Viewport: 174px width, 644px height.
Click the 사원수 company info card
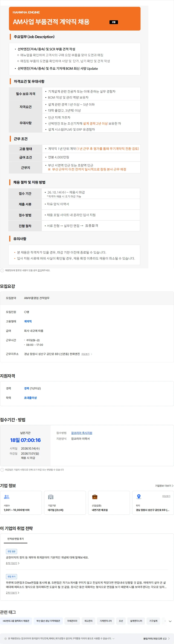tap(21, 503)
